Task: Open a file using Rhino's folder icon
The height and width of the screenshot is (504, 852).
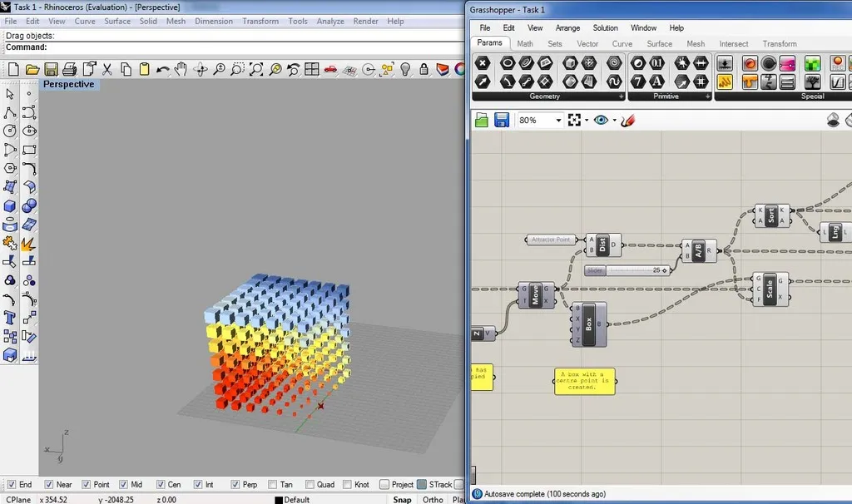Action: 32,69
